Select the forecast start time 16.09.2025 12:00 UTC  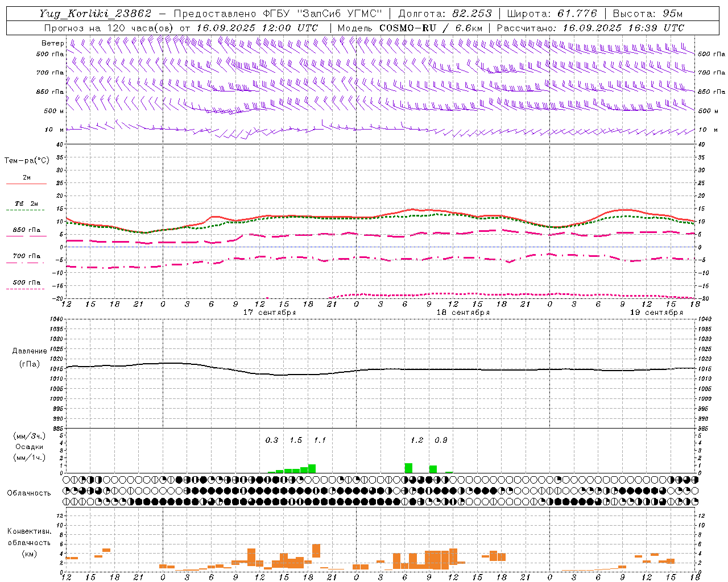[x=257, y=28]
